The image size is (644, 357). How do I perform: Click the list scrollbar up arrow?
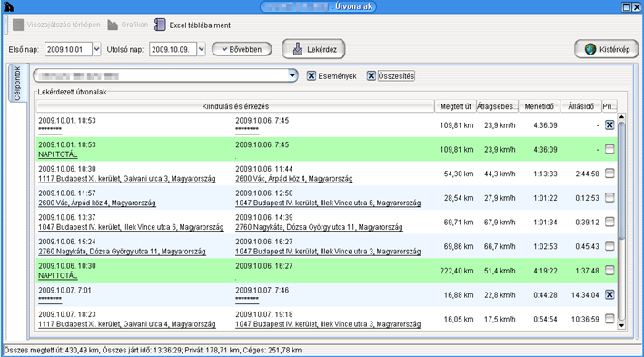pos(621,117)
